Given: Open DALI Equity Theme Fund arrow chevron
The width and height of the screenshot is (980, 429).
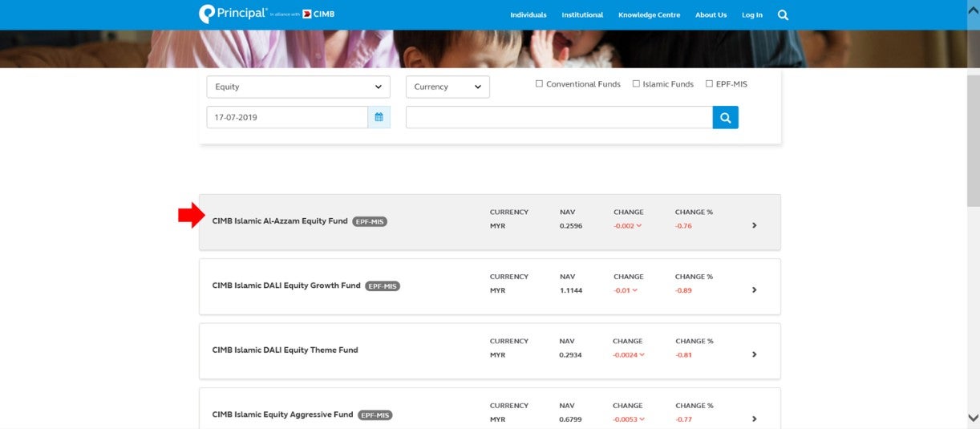Looking at the screenshot, I should point(755,354).
